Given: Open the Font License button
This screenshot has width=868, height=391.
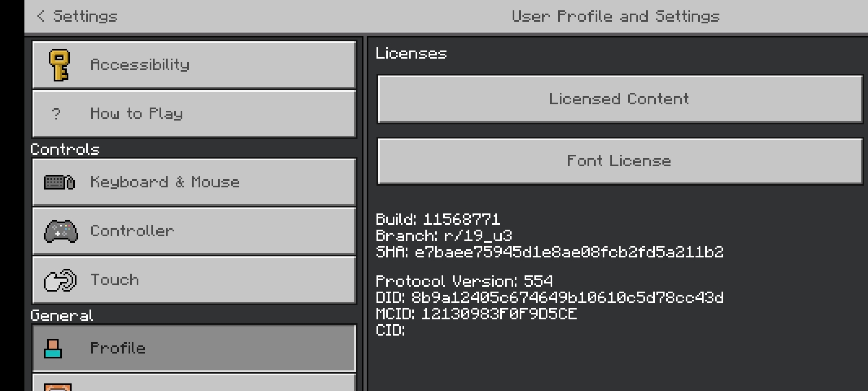Looking at the screenshot, I should coord(619,161).
